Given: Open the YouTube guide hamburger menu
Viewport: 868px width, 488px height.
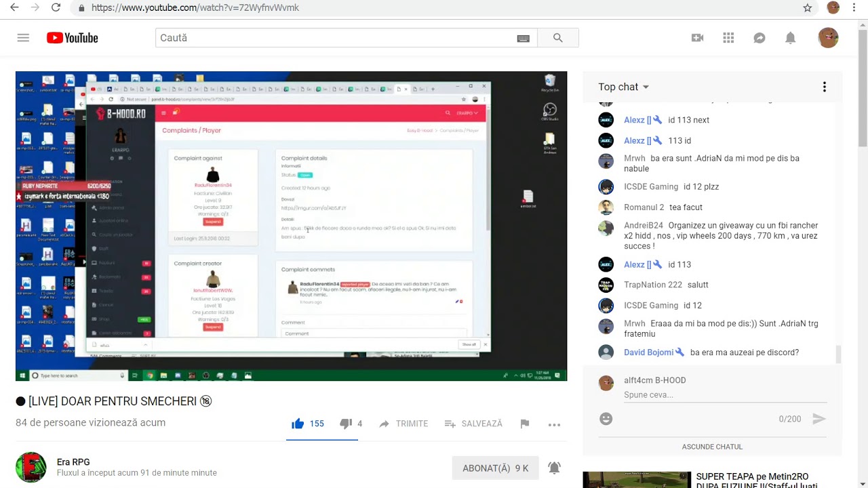Looking at the screenshot, I should (23, 38).
